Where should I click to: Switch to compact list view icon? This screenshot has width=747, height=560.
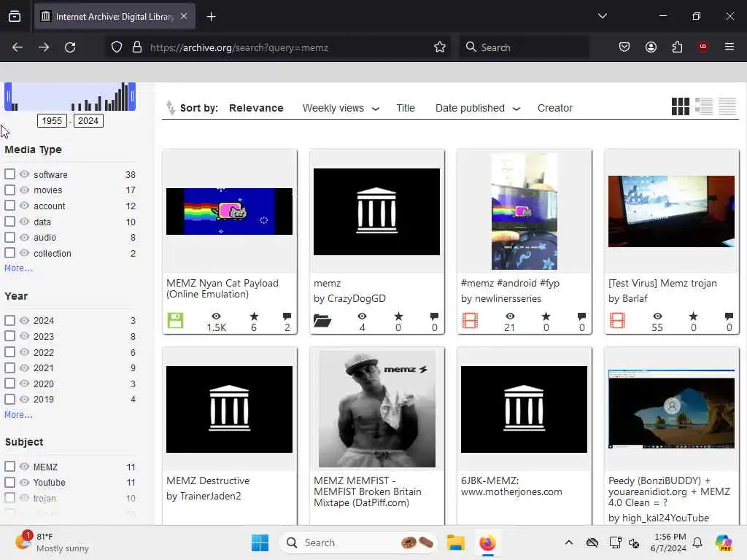[727, 106]
